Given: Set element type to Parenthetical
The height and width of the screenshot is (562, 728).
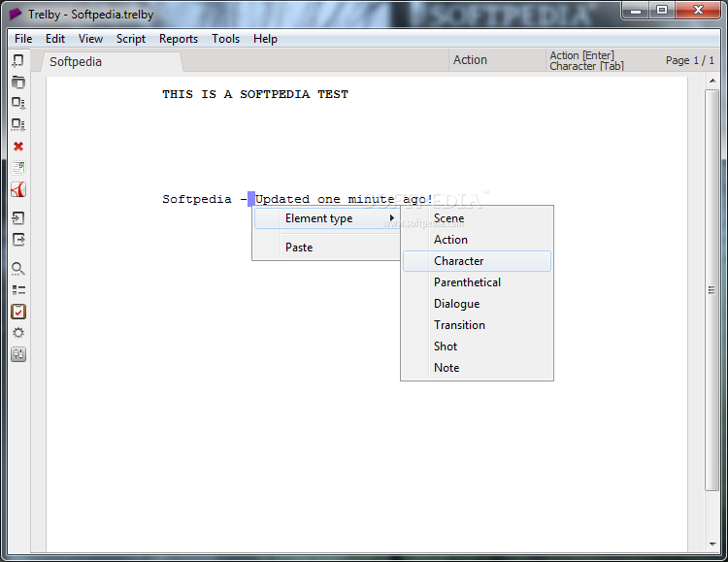Looking at the screenshot, I should point(477,282).
